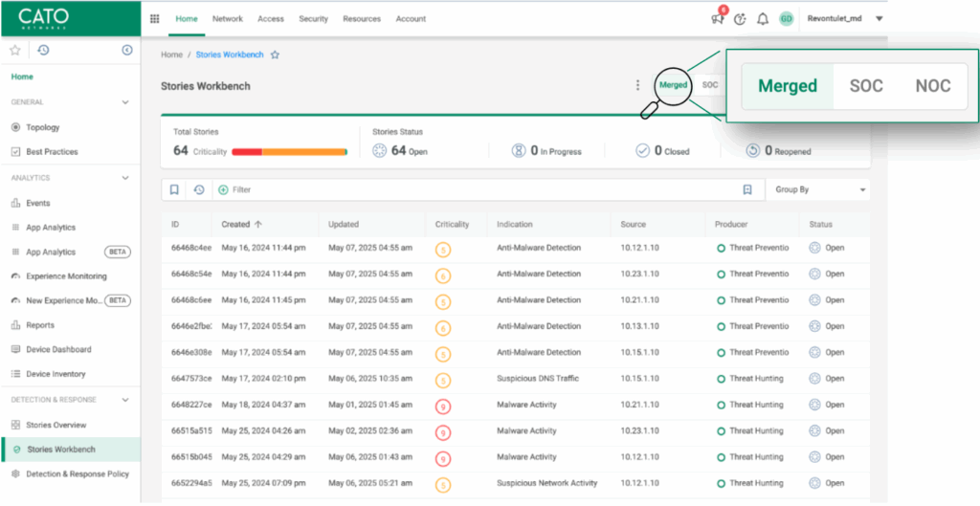Click the Home breadcrumb link

(x=171, y=55)
